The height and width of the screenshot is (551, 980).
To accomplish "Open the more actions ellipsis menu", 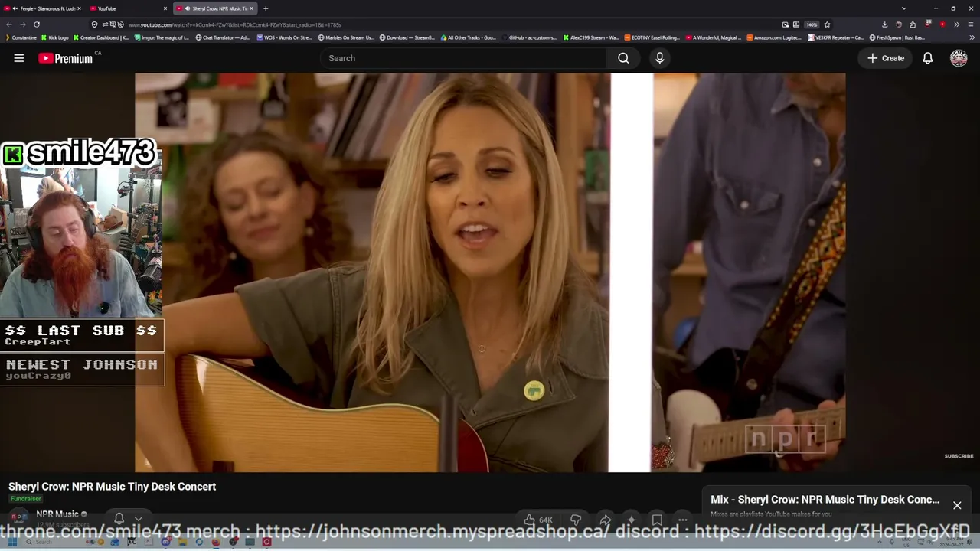I will tap(682, 520).
